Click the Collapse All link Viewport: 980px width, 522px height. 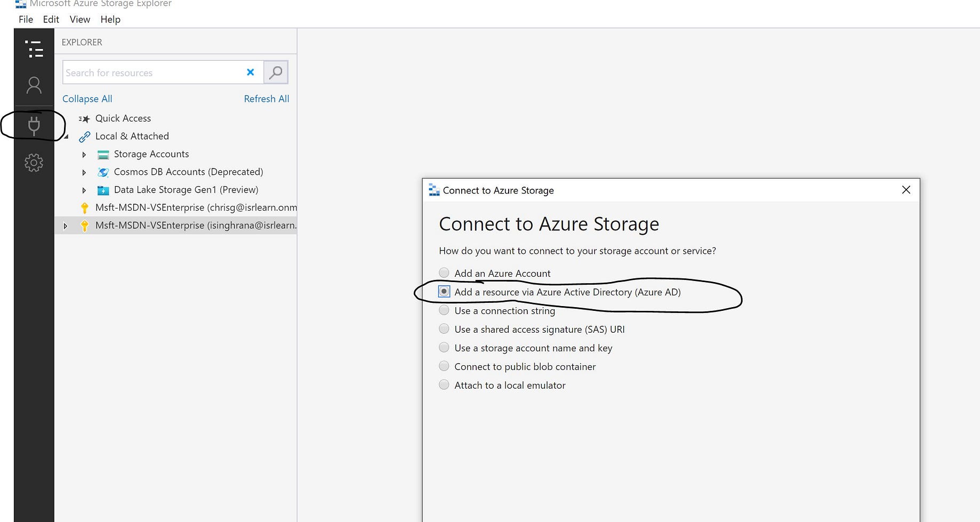[x=87, y=99]
